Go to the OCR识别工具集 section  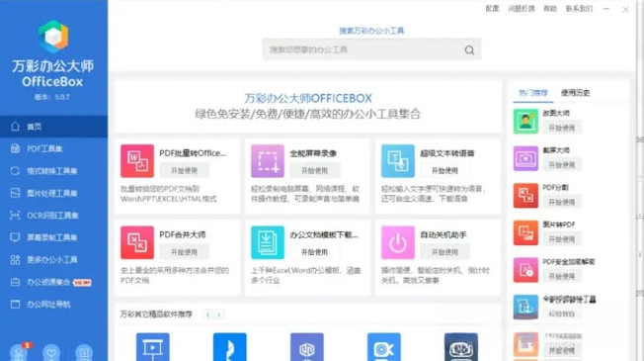(53, 216)
